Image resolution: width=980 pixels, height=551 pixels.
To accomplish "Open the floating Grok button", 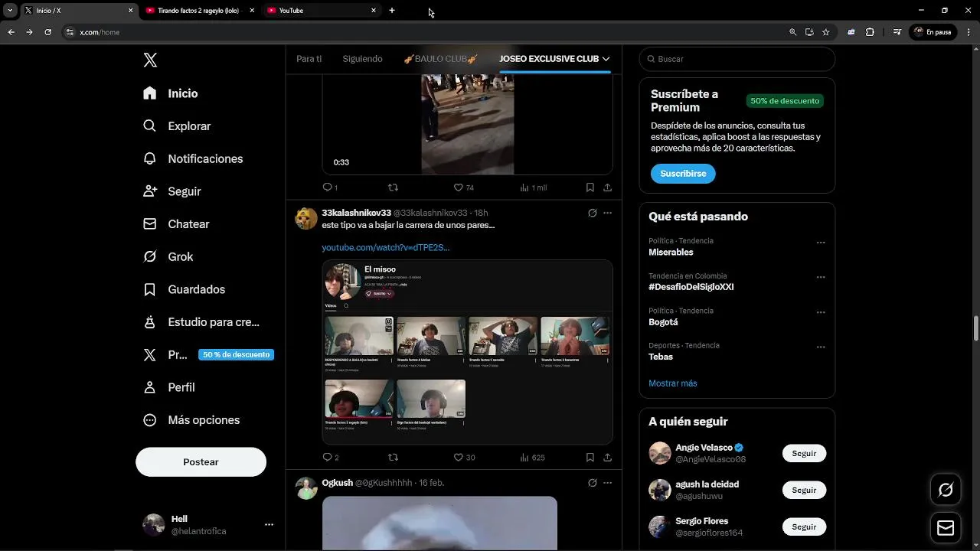I will pos(946,490).
